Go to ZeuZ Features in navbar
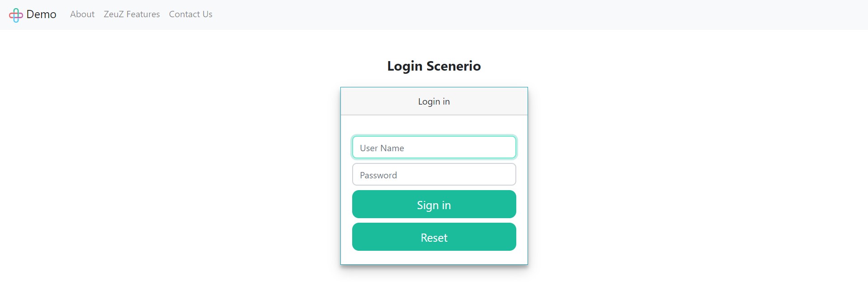 point(132,14)
